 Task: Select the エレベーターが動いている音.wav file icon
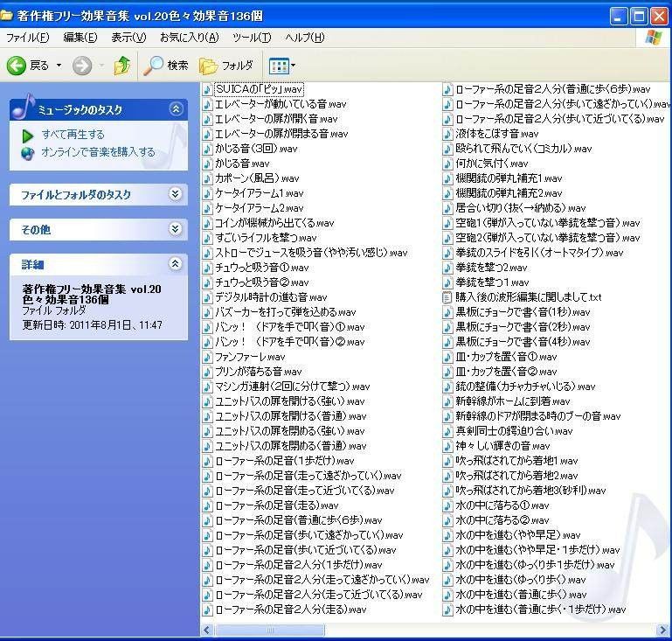(207, 104)
